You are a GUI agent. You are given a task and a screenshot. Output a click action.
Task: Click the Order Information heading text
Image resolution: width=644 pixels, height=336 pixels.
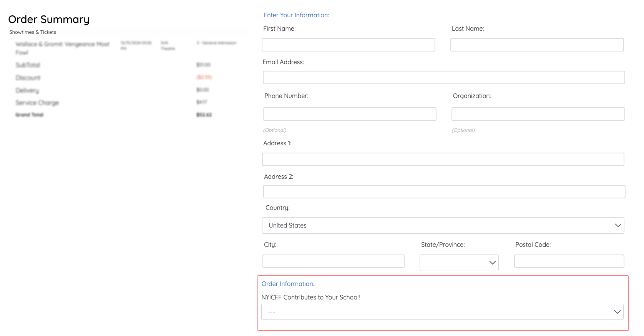click(288, 284)
